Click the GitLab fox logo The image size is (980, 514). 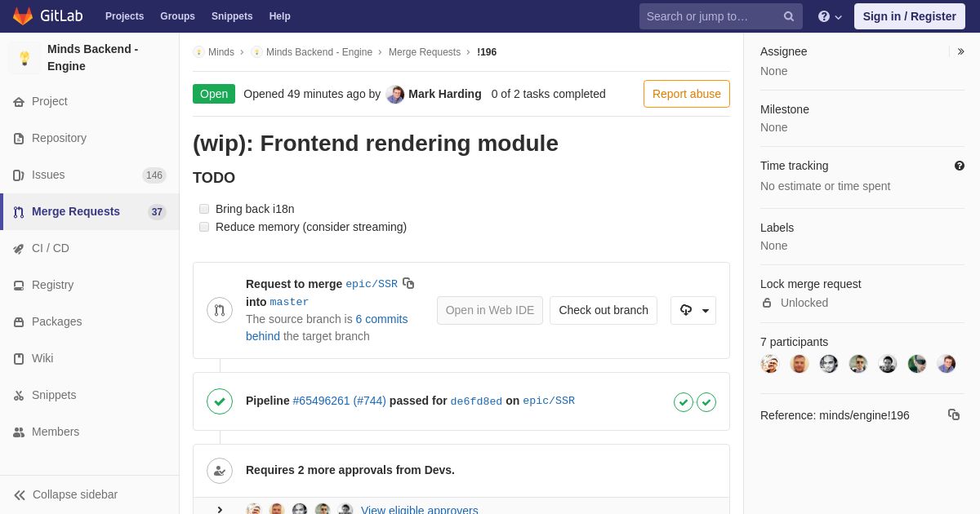[23, 16]
